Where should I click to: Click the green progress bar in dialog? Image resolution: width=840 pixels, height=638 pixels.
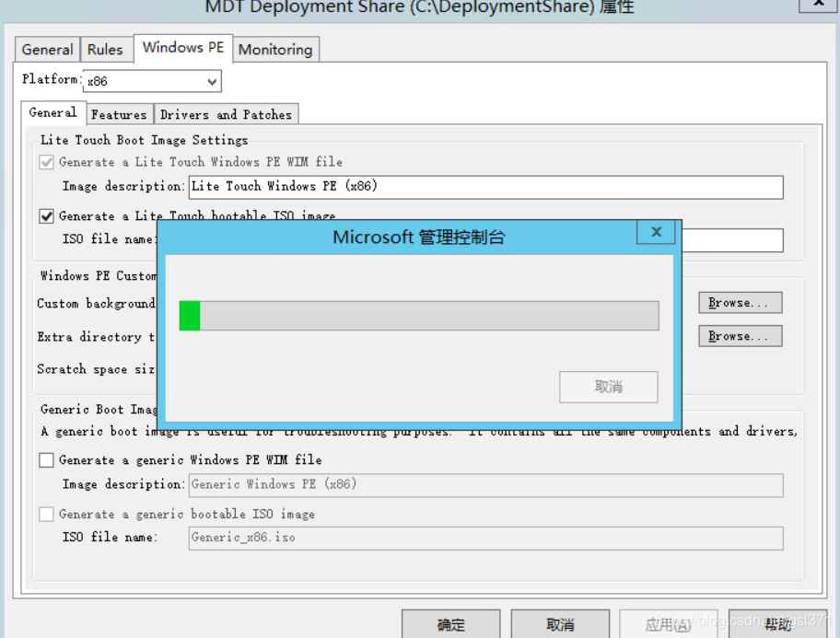point(419,316)
